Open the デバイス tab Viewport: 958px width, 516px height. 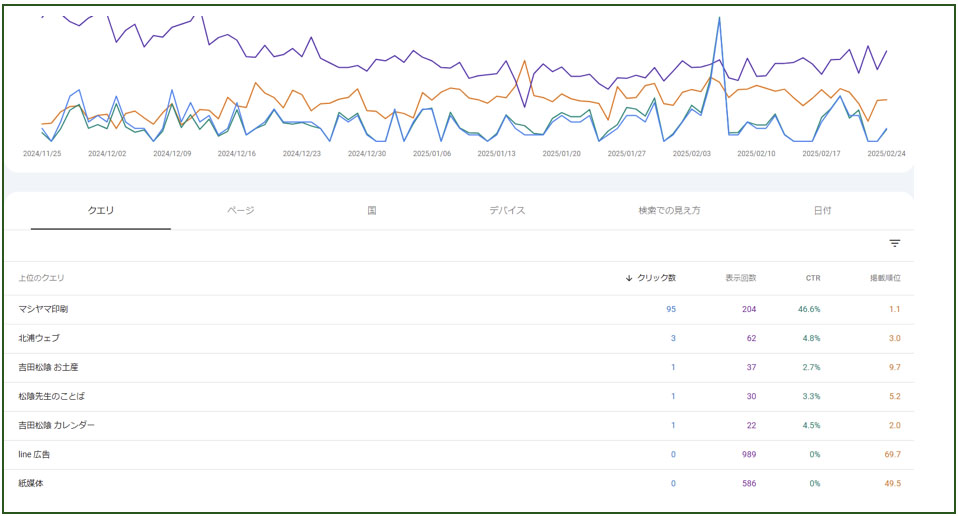tap(507, 211)
